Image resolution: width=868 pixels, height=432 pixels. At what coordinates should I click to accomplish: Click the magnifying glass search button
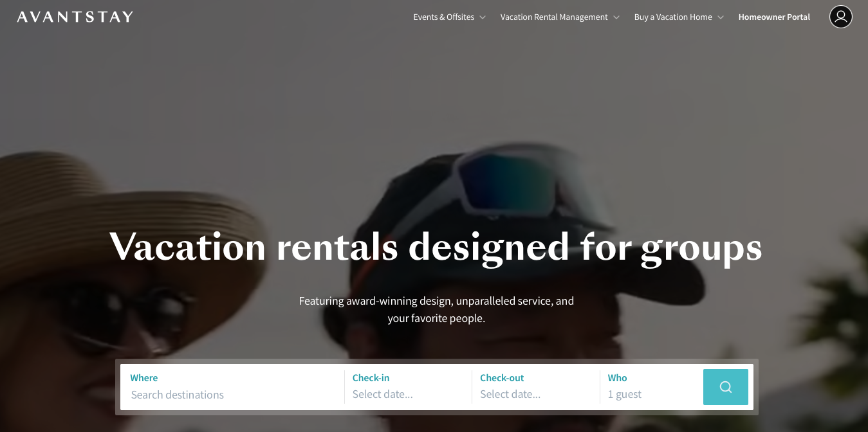(725, 387)
